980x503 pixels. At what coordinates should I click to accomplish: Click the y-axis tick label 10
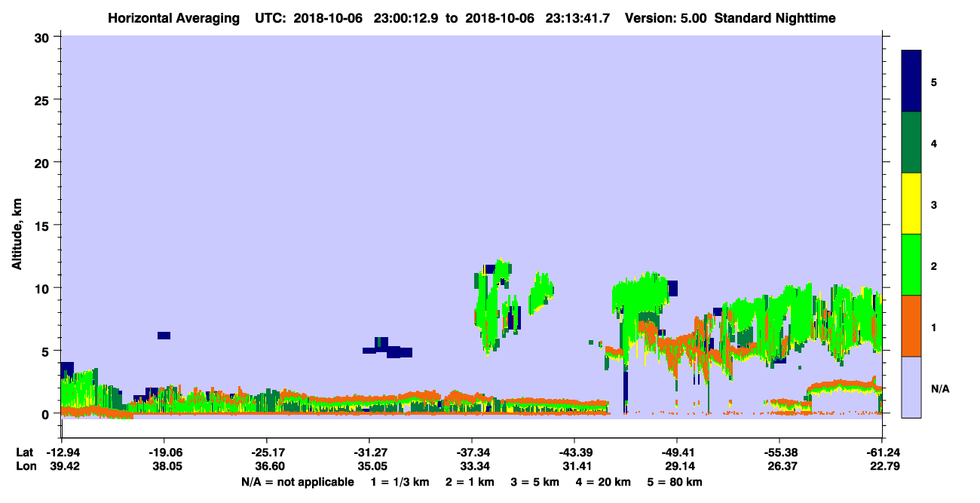pos(44,288)
